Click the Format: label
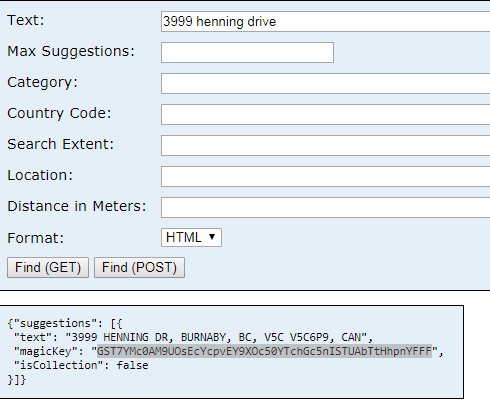This screenshot has height=413, width=490. (x=35, y=238)
